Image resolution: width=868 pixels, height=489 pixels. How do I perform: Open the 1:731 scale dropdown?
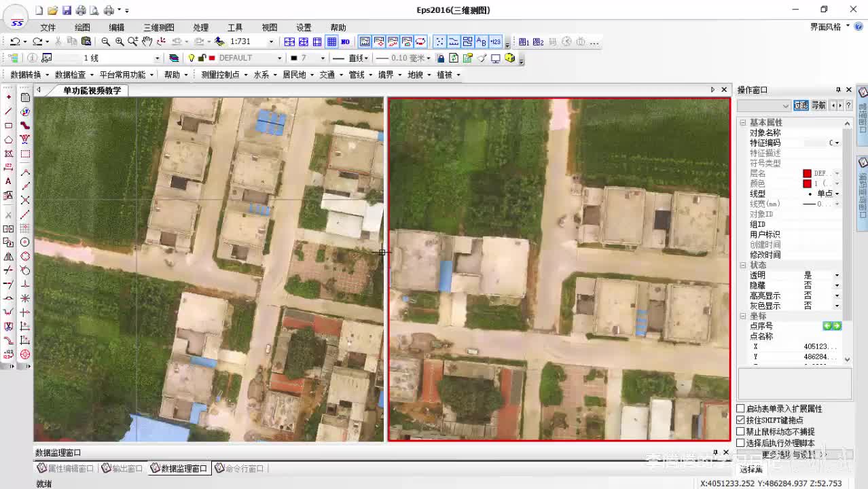point(271,41)
